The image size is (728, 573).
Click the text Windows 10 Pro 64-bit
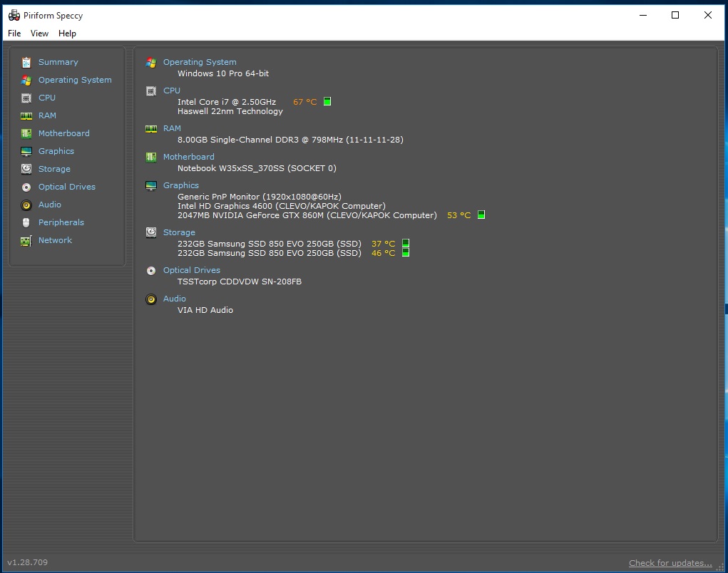223,73
